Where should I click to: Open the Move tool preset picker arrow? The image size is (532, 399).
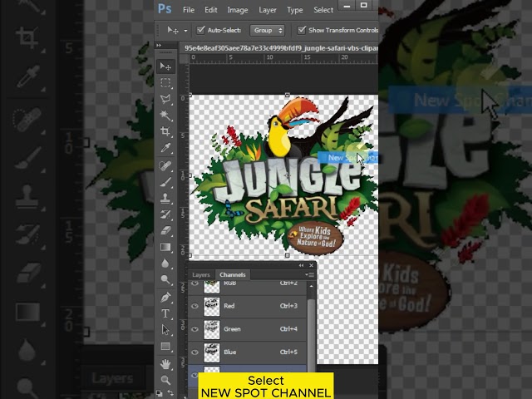pyautogui.click(x=185, y=31)
